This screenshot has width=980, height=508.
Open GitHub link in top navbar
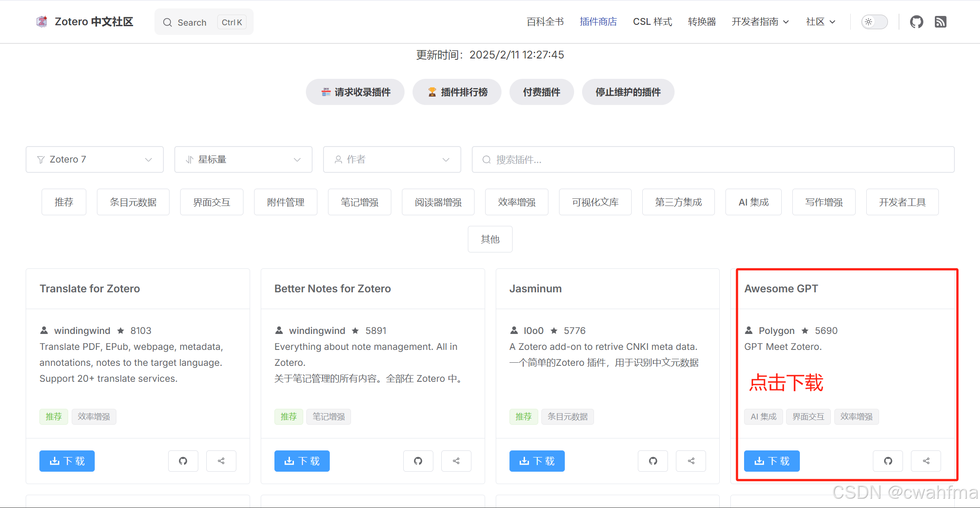(x=916, y=22)
